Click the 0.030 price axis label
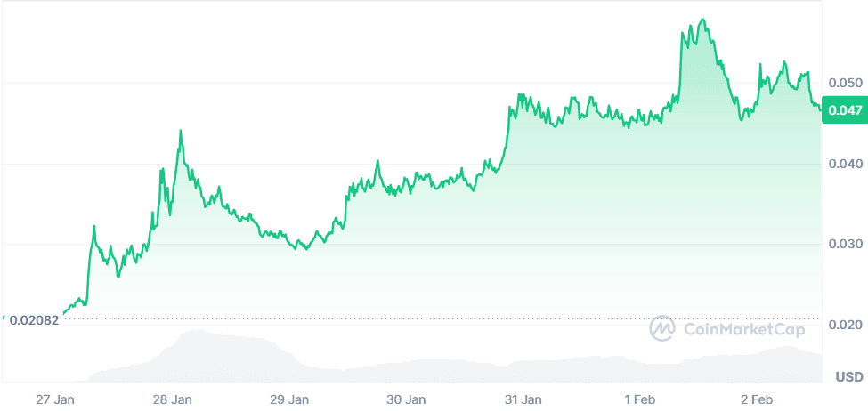 coord(844,244)
